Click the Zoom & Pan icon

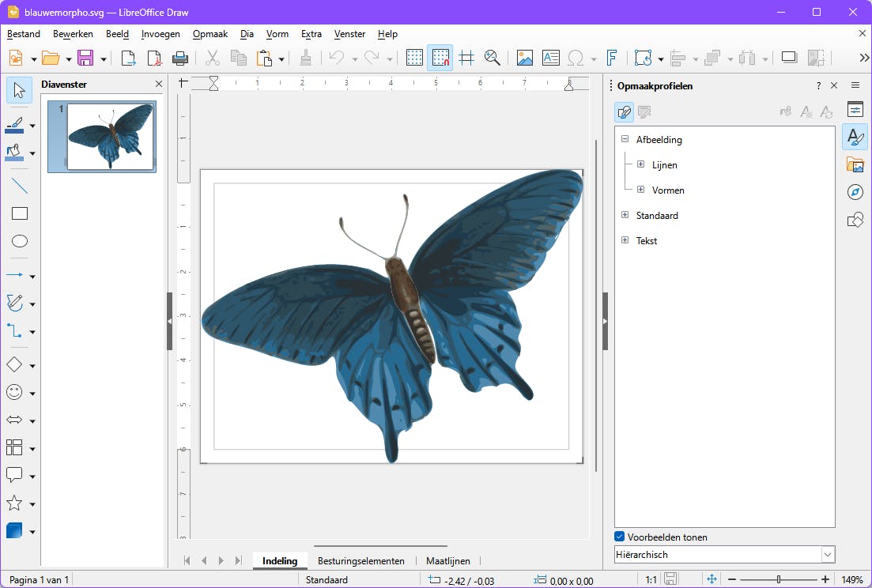click(493, 58)
